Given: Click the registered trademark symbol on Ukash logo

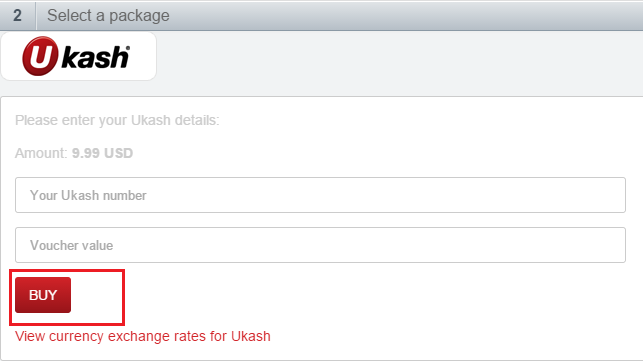Looking at the screenshot, I should coord(128,48).
